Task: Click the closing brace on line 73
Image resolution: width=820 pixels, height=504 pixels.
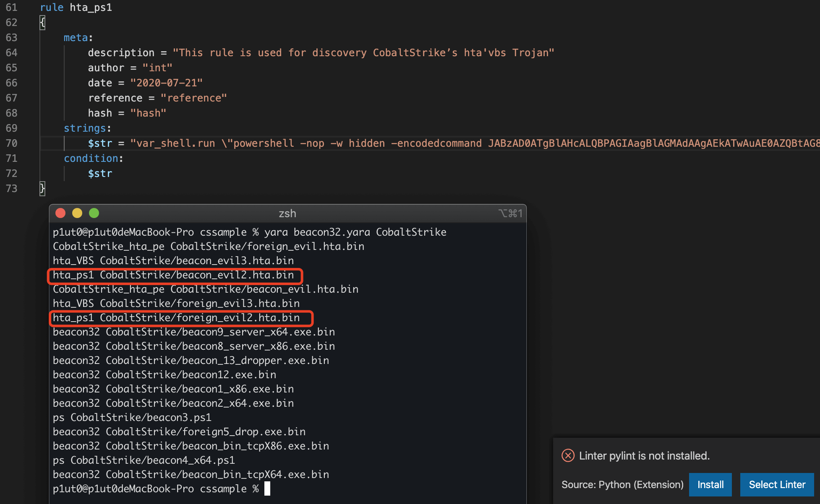Action: point(42,189)
